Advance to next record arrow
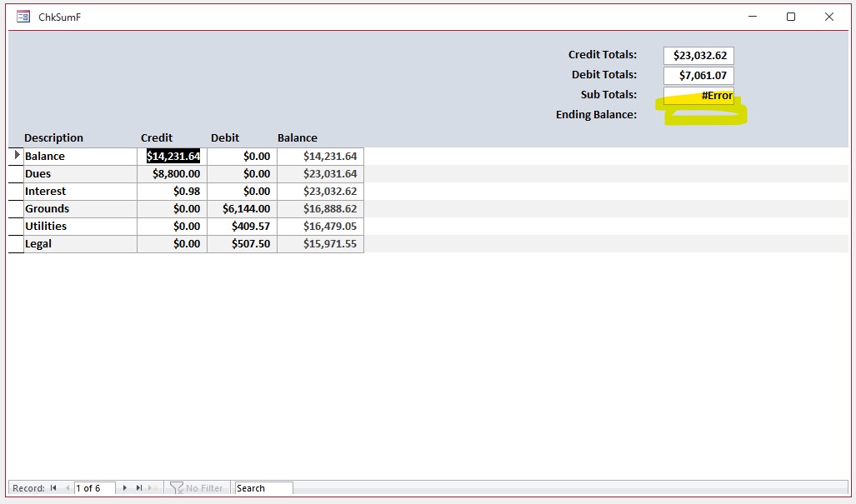This screenshot has height=504, width=856. click(125, 488)
